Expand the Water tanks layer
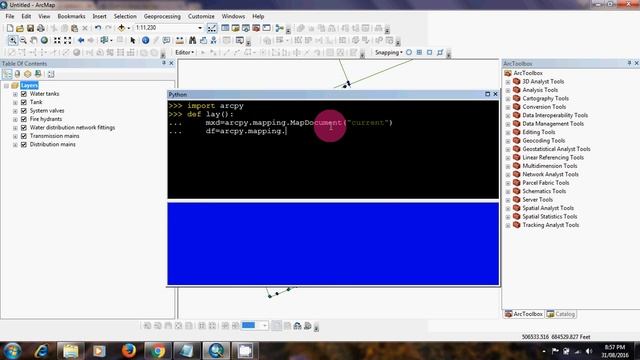Viewport: 640px width, 360px height. tap(15, 94)
